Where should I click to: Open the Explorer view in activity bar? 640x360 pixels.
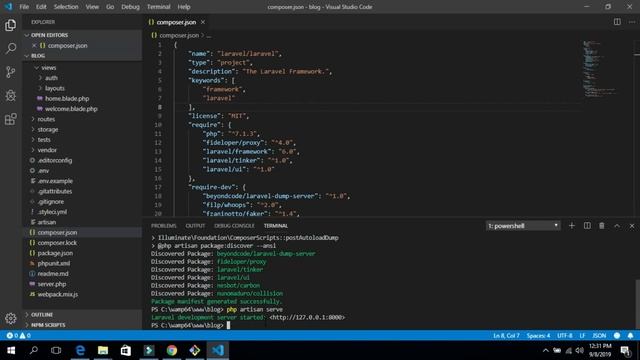(x=11, y=25)
